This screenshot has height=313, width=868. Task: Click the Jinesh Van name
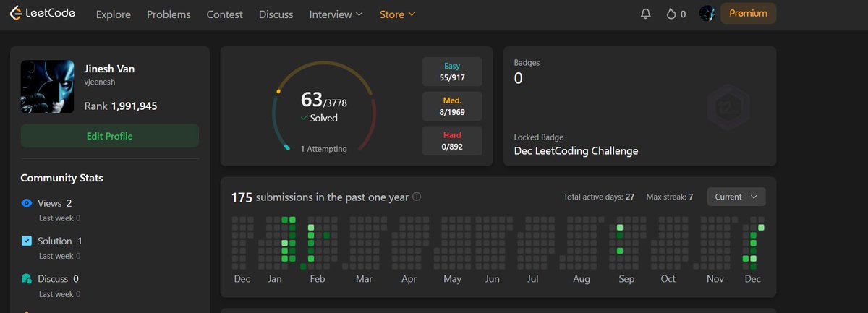click(109, 69)
